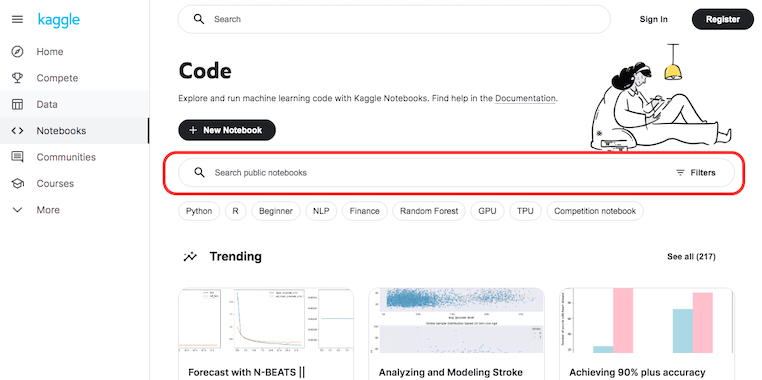Filter by Random Forest tag
The height and width of the screenshot is (380, 762).
coord(429,211)
